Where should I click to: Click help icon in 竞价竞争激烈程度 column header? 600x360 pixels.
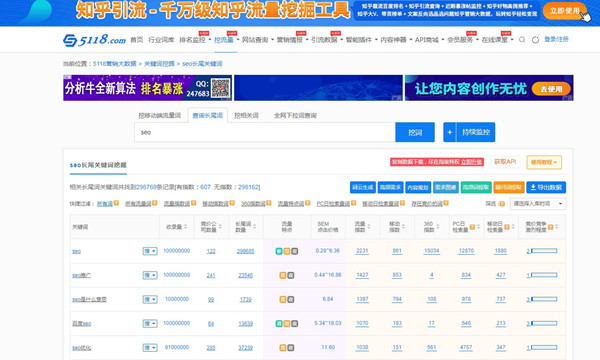click(550, 227)
